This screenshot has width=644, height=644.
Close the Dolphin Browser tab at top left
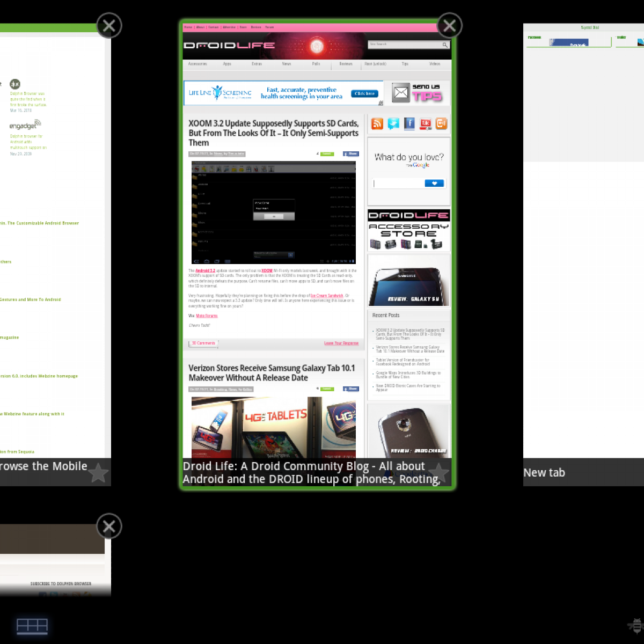point(109,25)
